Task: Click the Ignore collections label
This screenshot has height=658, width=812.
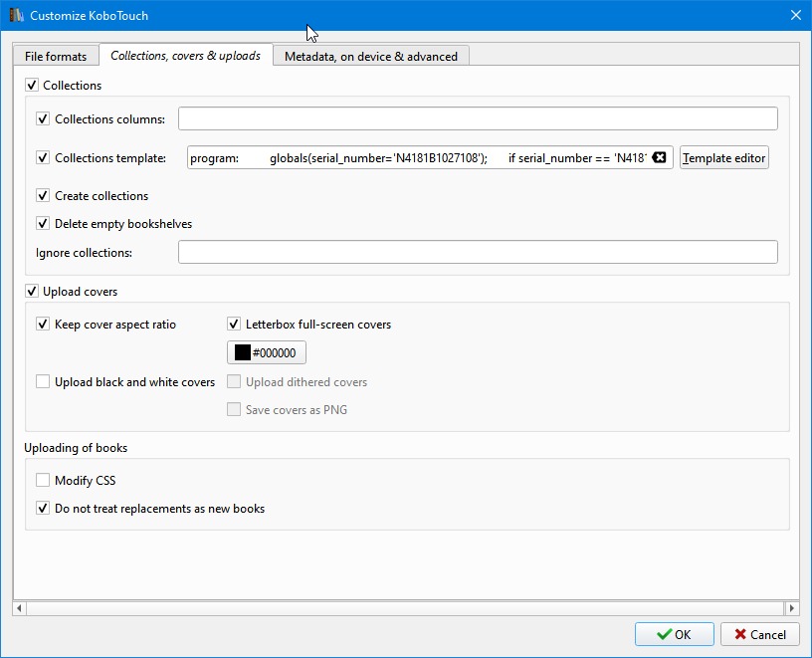Action: click(84, 253)
